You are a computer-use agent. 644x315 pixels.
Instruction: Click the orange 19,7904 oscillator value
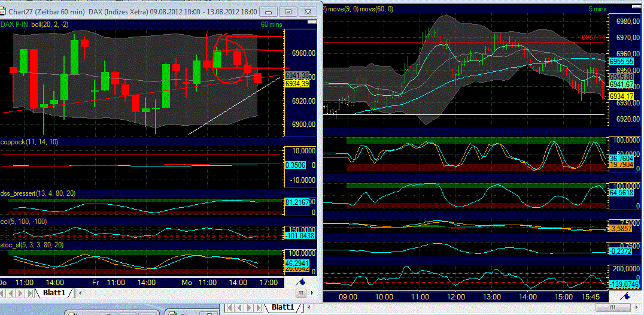[x=621, y=164]
